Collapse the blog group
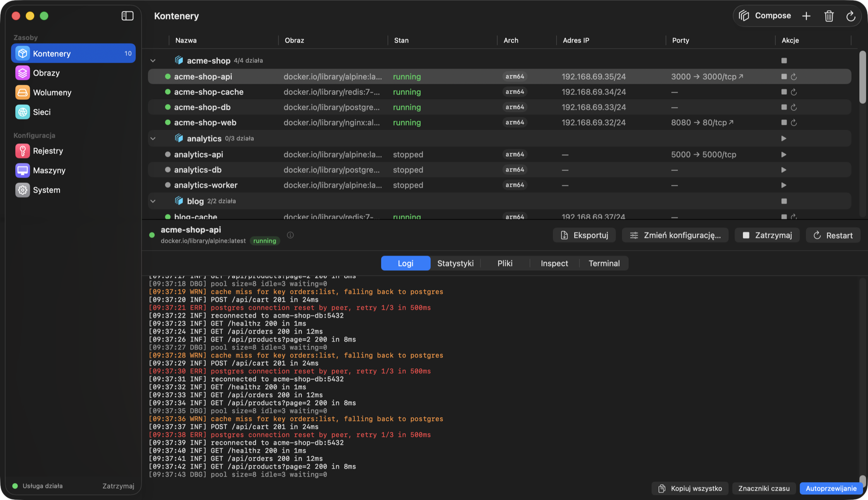 [x=153, y=201]
